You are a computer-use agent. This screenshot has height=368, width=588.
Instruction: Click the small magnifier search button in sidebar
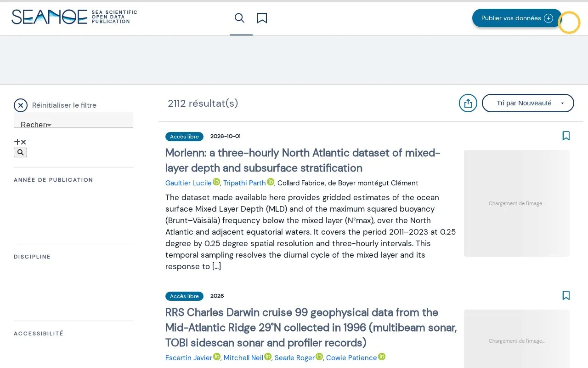tap(20, 152)
